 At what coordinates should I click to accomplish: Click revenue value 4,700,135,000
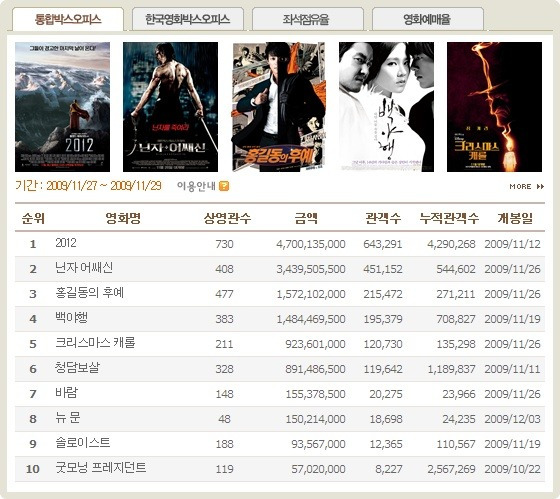pyautogui.click(x=311, y=244)
